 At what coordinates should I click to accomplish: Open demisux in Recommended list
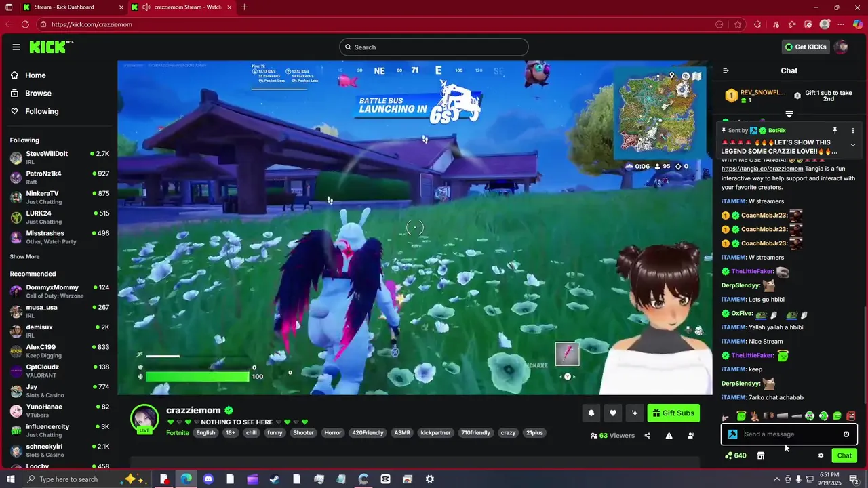click(x=60, y=331)
